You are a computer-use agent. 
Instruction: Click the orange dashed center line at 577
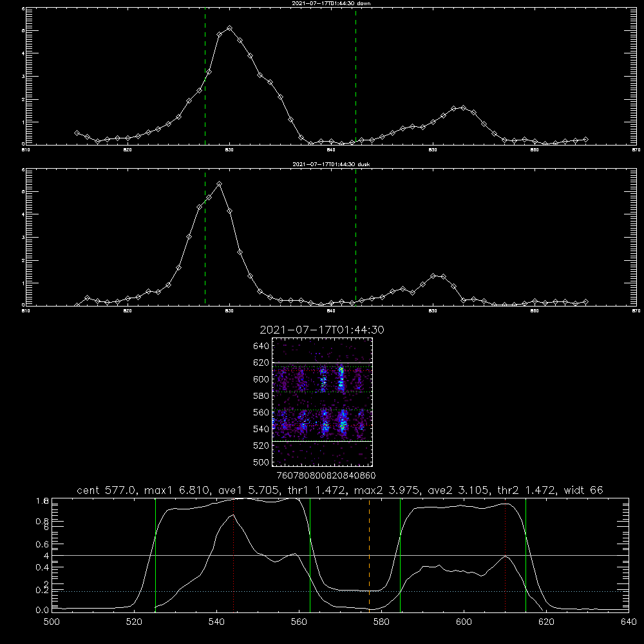(x=369, y=554)
